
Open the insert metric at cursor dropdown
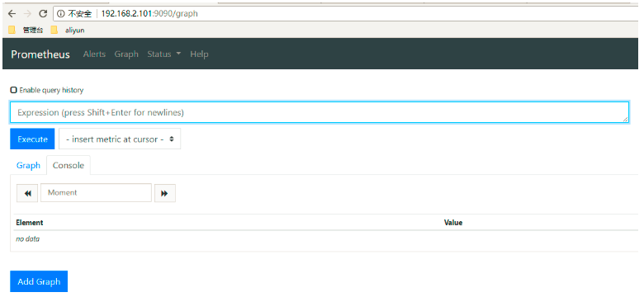click(120, 139)
